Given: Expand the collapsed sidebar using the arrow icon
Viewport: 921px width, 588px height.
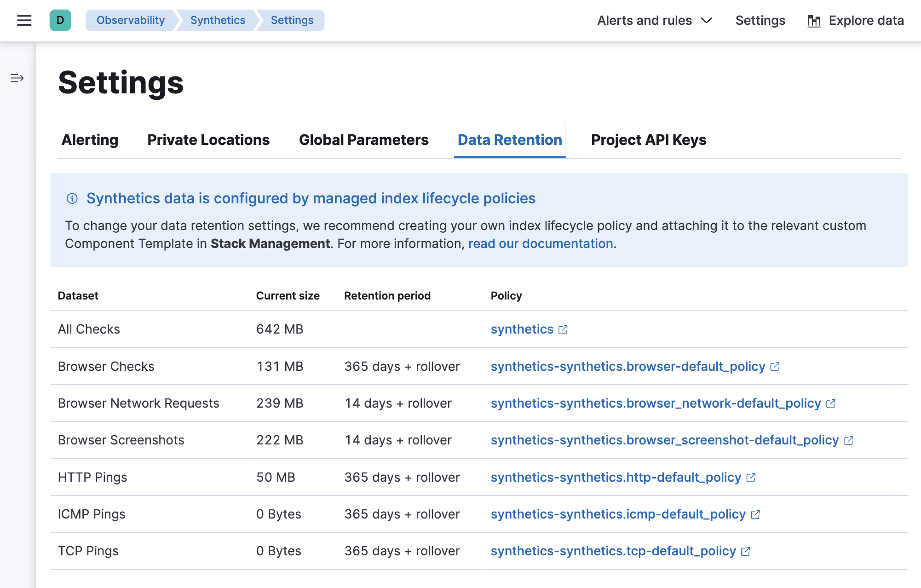Looking at the screenshot, I should (17, 78).
